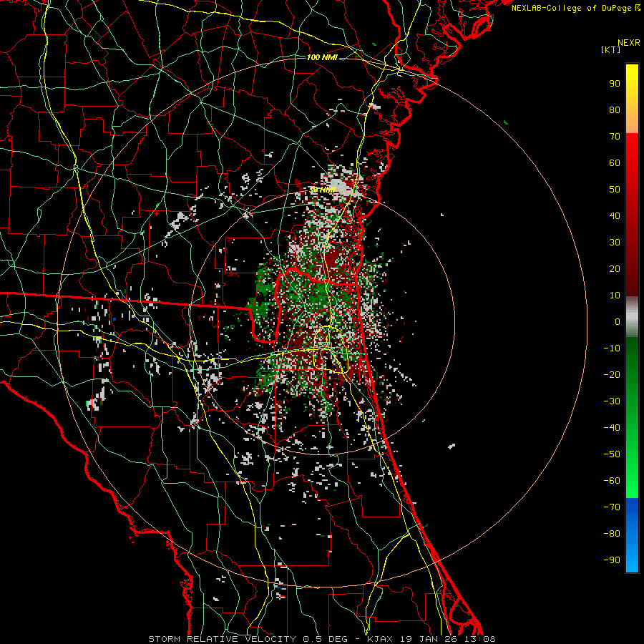Click the STORM RELATIVE VELOCITY caption text
This screenshot has height=644, width=644.
click(x=222, y=639)
